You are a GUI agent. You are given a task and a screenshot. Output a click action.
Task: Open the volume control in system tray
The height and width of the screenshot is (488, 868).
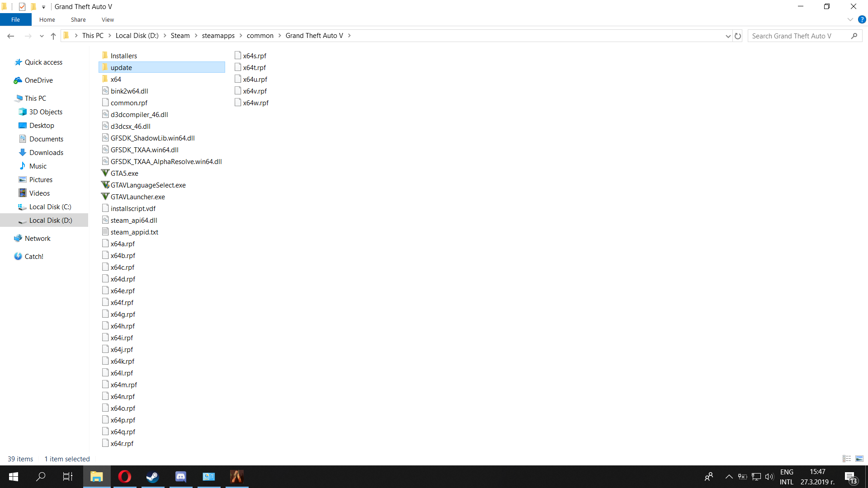(769, 477)
